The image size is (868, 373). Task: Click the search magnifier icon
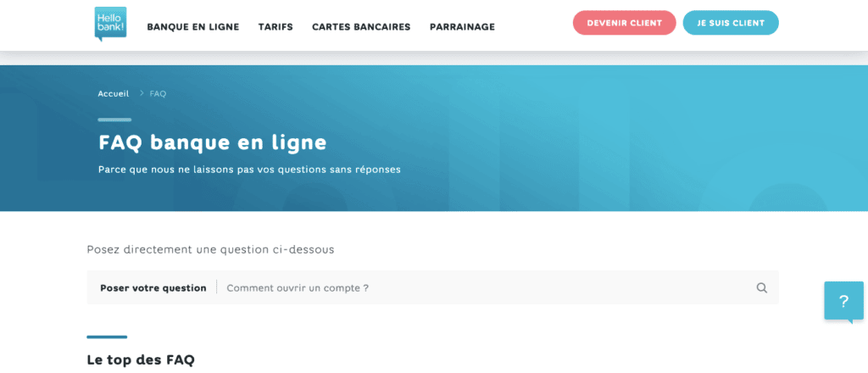click(x=762, y=287)
